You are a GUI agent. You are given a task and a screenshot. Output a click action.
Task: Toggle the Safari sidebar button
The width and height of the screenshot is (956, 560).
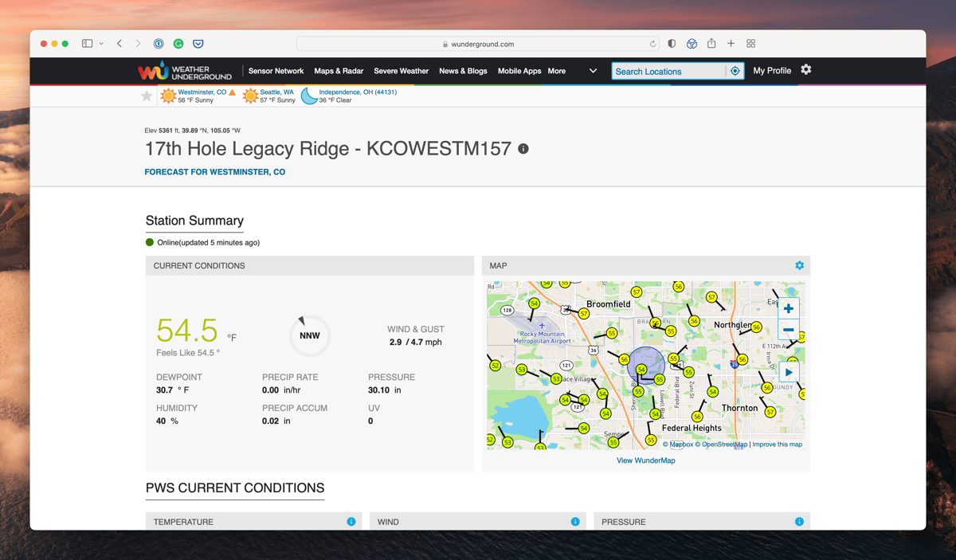[88, 44]
